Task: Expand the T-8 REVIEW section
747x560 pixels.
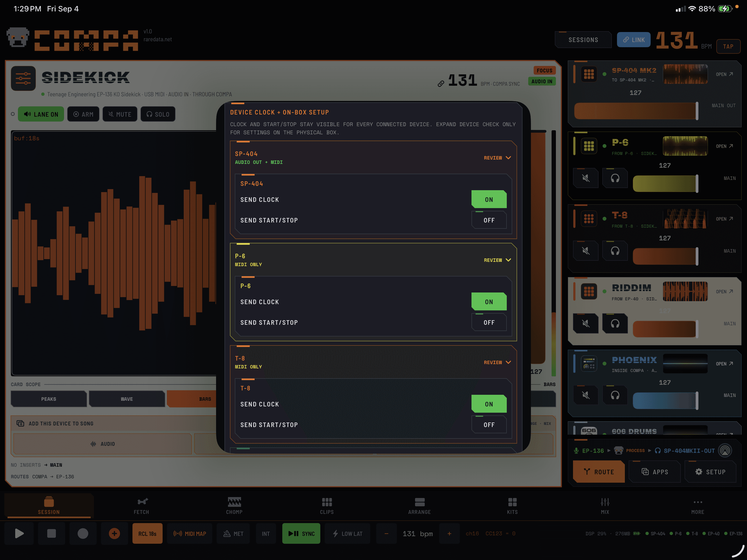Action: [x=497, y=362]
